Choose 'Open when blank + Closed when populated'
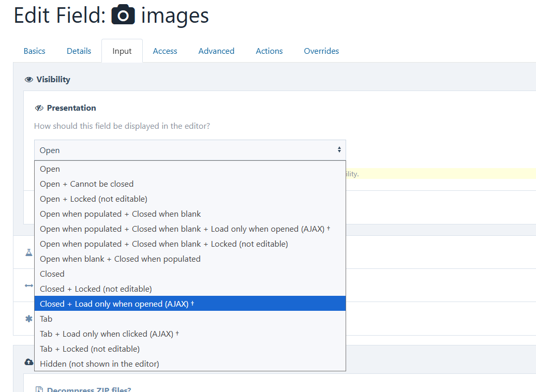Viewport: 536px width, 392px height. pyautogui.click(x=120, y=259)
